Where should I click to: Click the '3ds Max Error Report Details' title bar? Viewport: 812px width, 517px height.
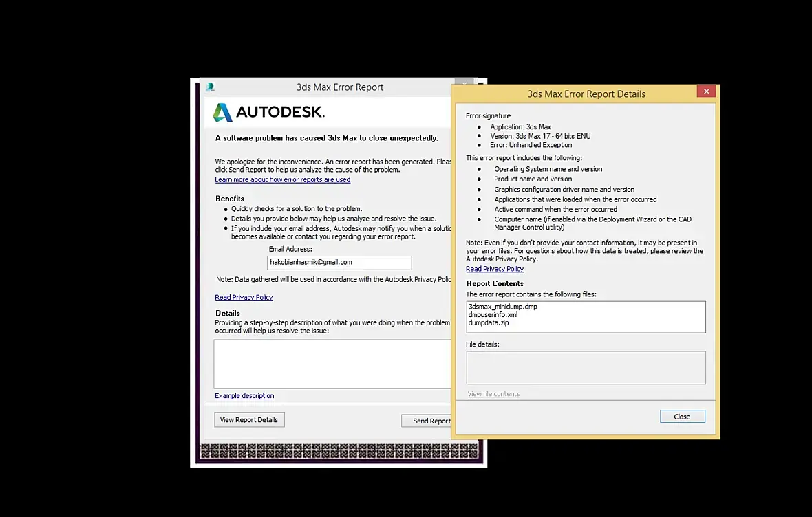point(586,94)
